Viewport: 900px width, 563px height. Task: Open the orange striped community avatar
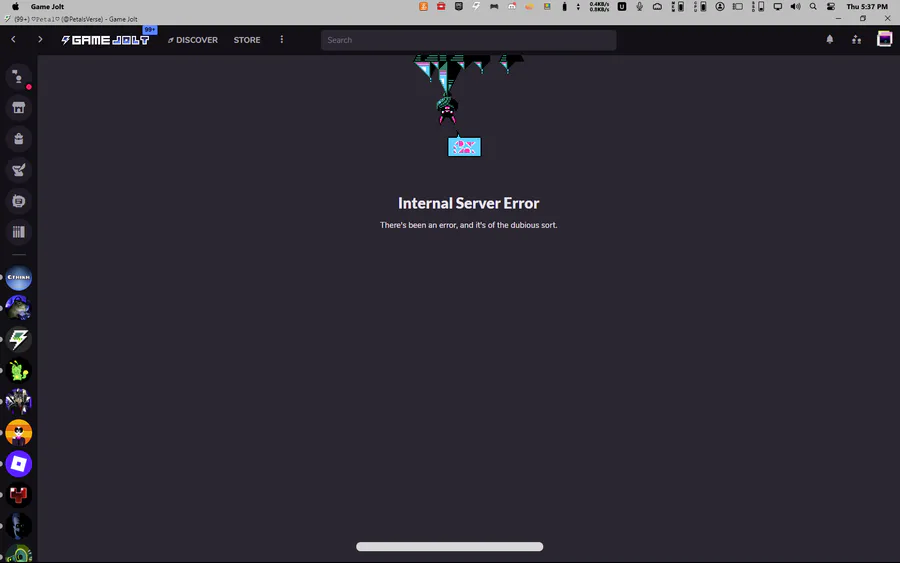point(18,433)
